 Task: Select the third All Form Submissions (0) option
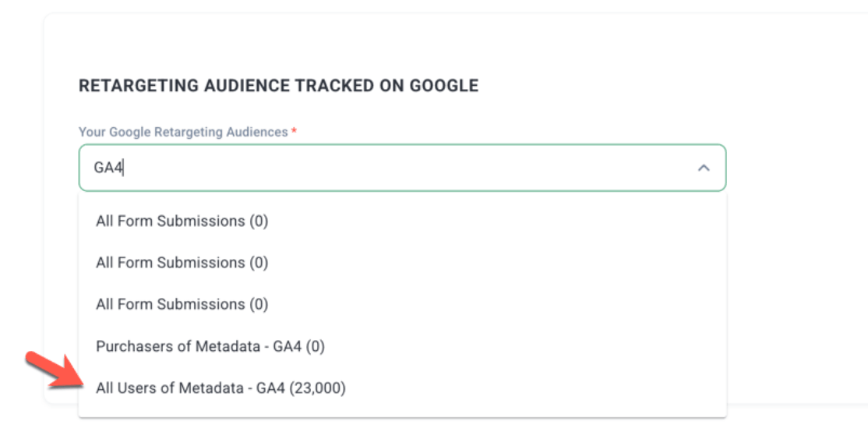(403, 304)
